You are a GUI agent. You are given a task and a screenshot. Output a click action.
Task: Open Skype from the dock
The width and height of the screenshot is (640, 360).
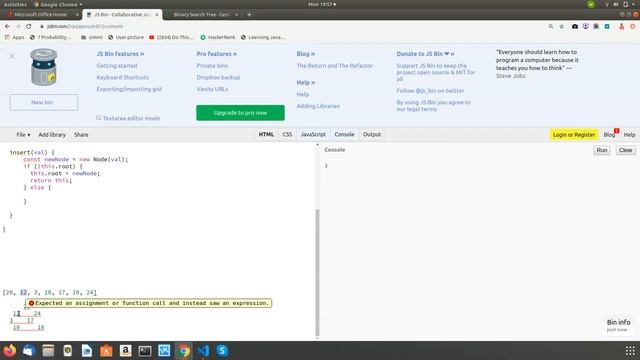pyautogui.click(x=222, y=351)
